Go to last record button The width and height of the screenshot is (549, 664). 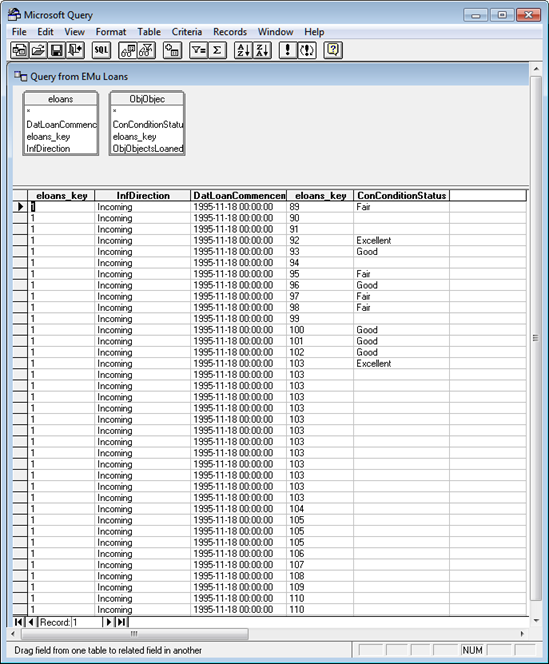pyautogui.click(x=121, y=622)
